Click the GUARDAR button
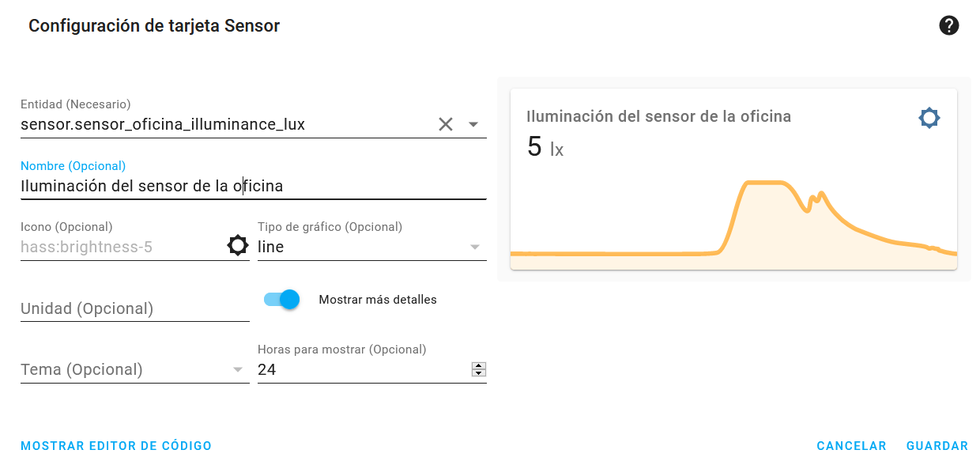The width and height of the screenshot is (980, 465). pos(937,446)
